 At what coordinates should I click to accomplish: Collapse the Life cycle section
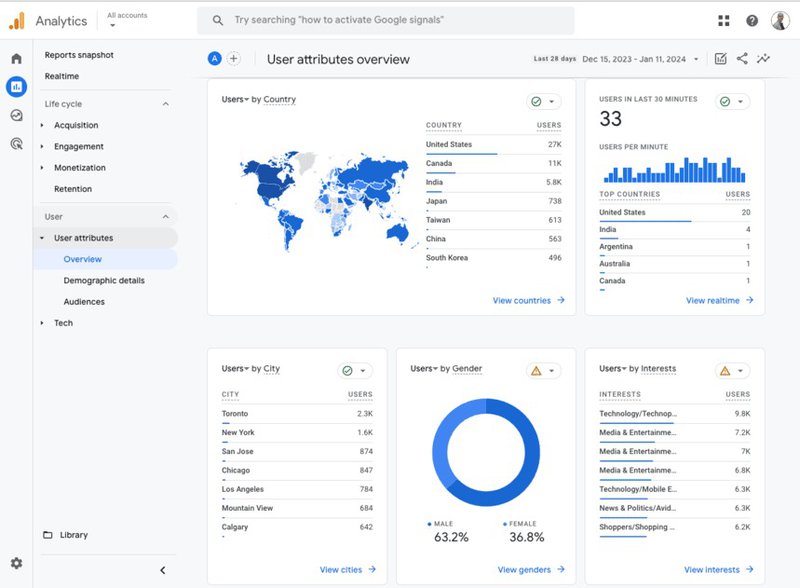(x=165, y=103)
